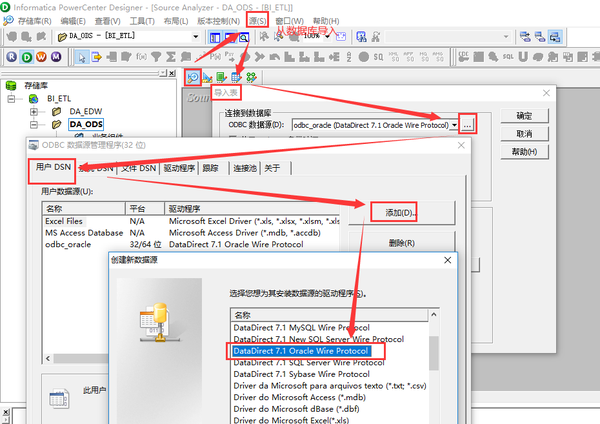Click the f(x) Expression transformation icon
Screen dimensions: 600x424
pyautogui.click(x=141, y=57)
